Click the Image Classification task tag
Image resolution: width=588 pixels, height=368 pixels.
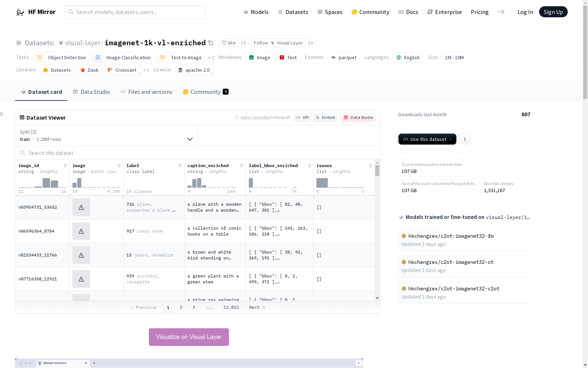(x=123, y=57)
